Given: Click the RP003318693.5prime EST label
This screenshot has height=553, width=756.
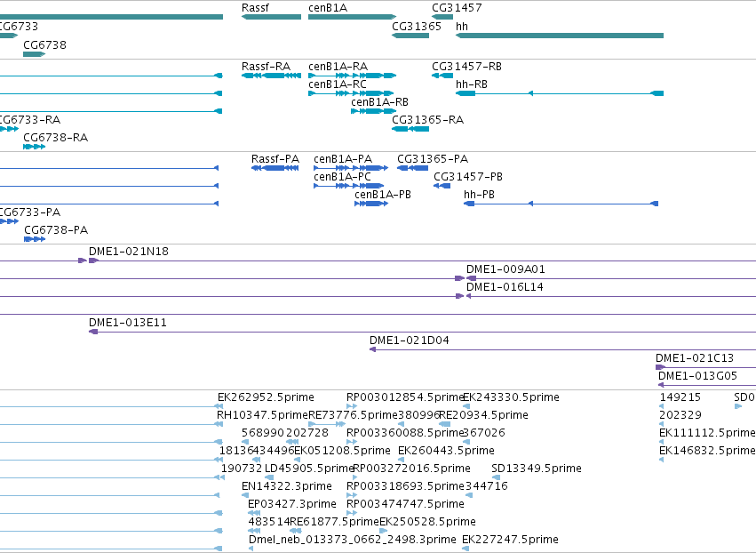Looking at the screenshot, I should [405, 486].
